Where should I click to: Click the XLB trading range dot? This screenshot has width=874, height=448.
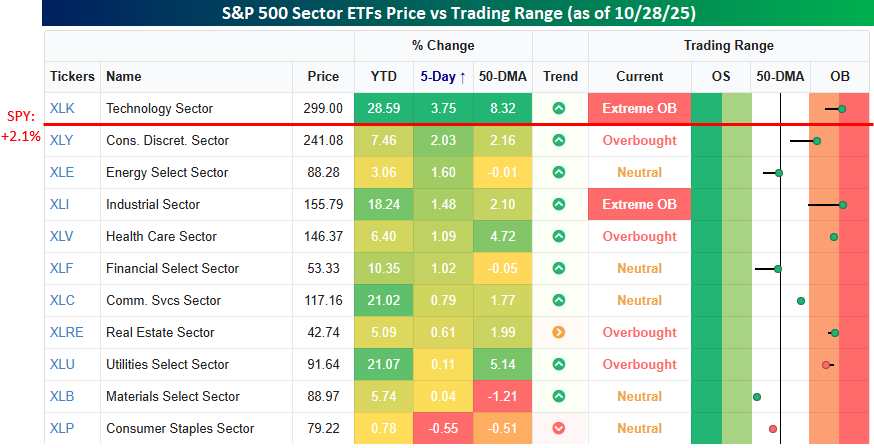(757, 397)
